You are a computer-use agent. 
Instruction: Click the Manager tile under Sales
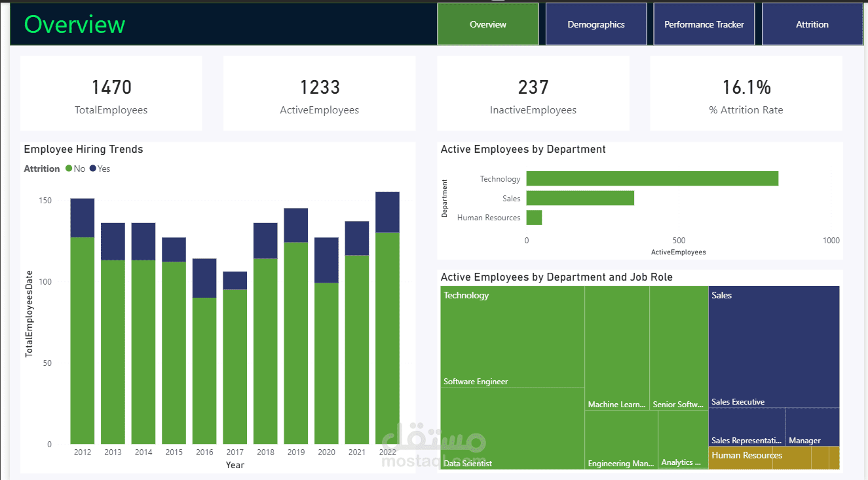coord(812,427)
